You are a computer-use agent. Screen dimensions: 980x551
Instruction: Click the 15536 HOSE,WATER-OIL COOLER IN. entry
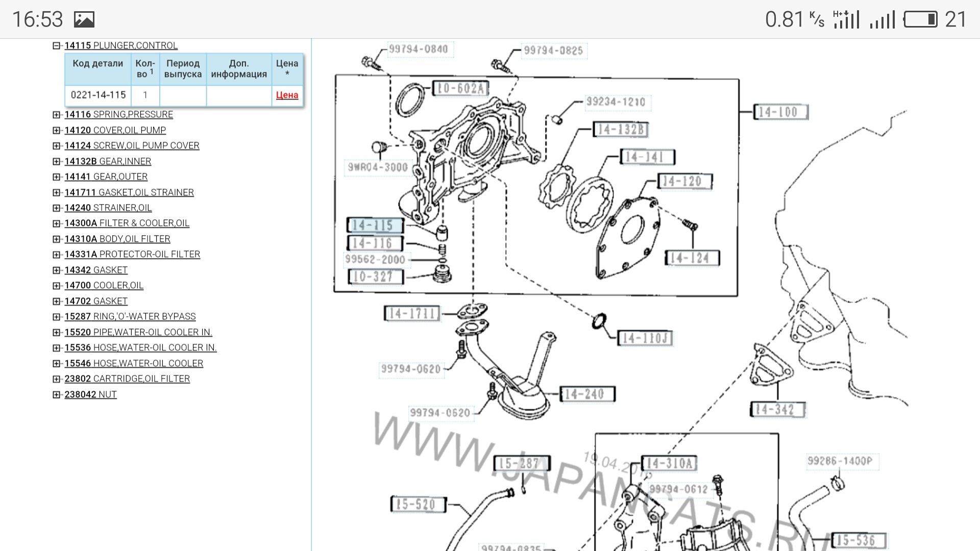(x=140, y=347)
